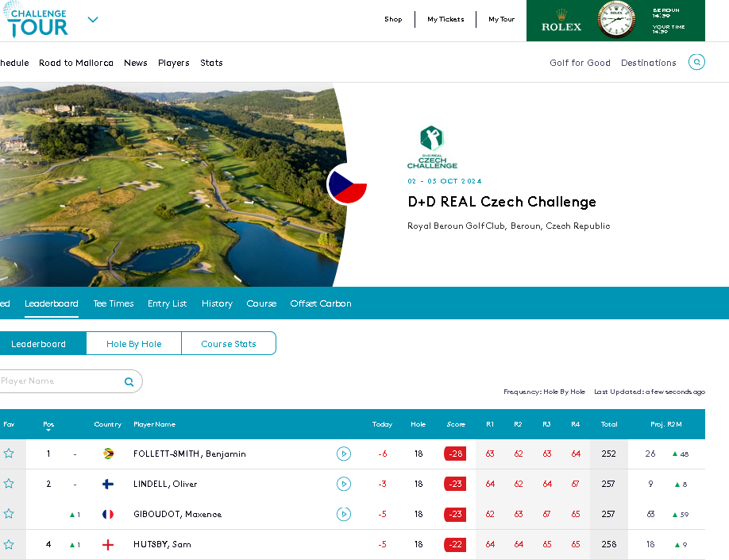The height and width of the screenshot is (560, 729).
Task: Open Destinations link
Action: point(648,63)
